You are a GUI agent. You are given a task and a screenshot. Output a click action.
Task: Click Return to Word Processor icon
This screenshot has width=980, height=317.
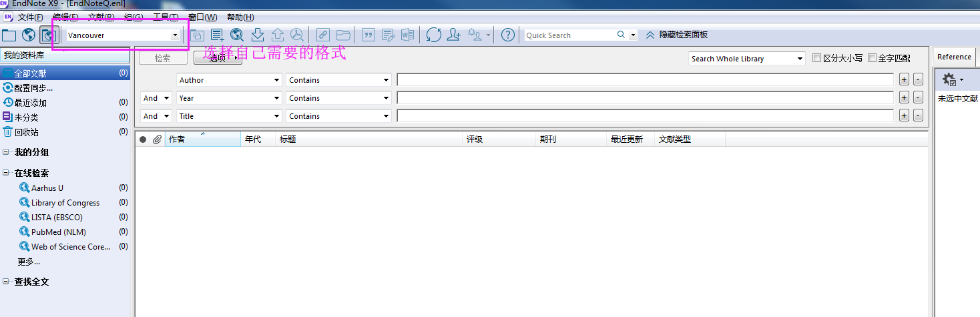(407, 35)
